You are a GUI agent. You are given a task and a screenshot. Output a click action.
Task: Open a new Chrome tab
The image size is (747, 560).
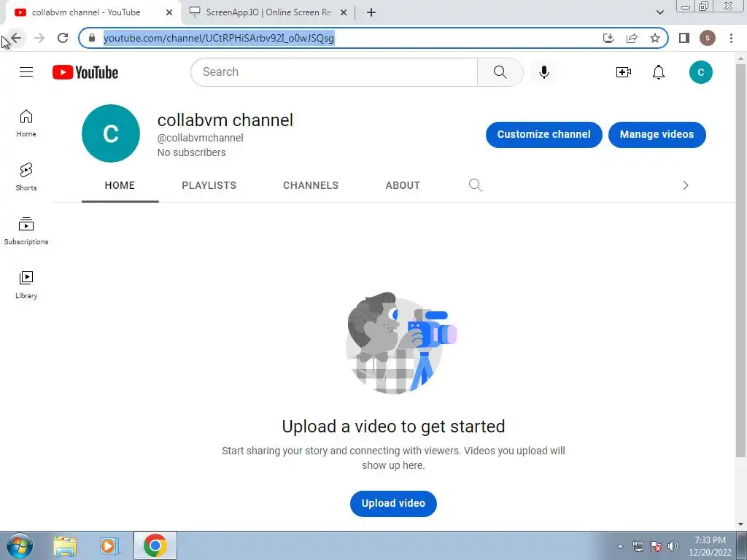(x=371, y=13)
